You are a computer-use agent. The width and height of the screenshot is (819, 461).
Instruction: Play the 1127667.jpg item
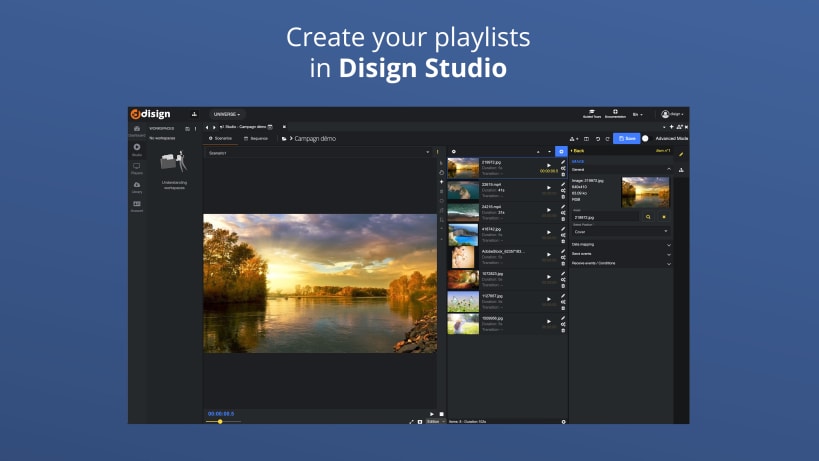548,299
